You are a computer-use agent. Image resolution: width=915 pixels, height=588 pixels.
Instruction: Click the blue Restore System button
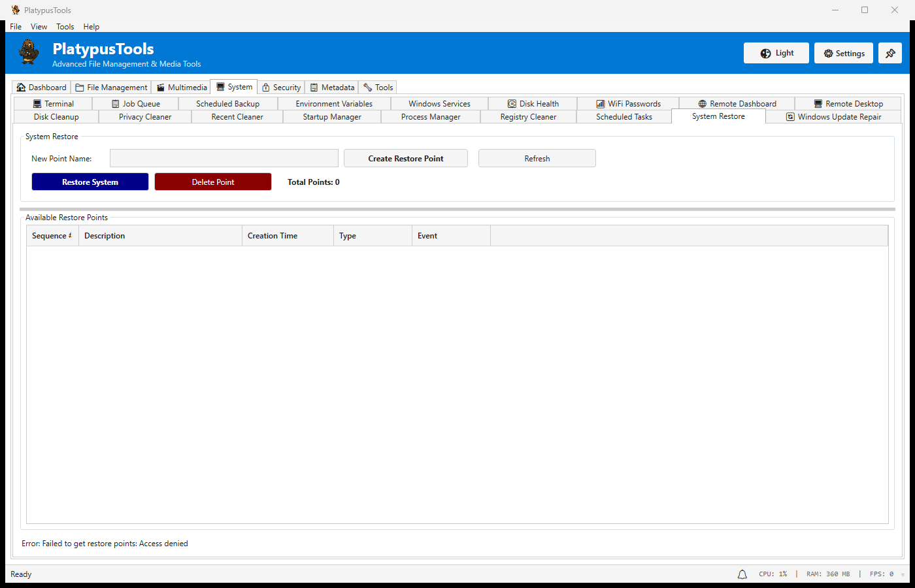coord(90,182)
